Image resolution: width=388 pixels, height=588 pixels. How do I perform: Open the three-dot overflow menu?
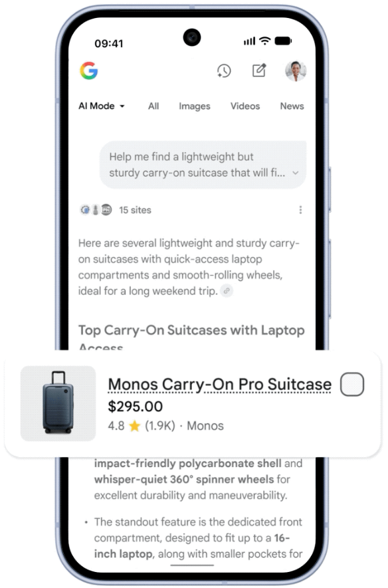pos(301,209)
